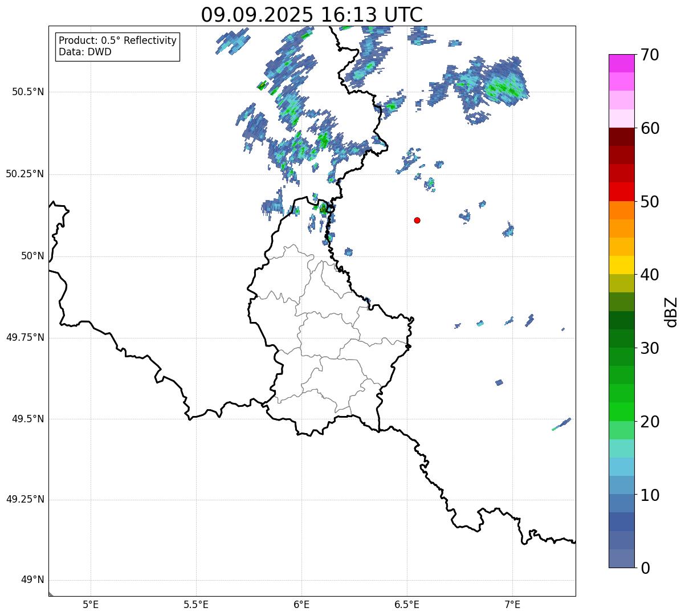Screen dimensions: 685x616
Task: Click the '7°E' longitude axis label
Action: 512,605
